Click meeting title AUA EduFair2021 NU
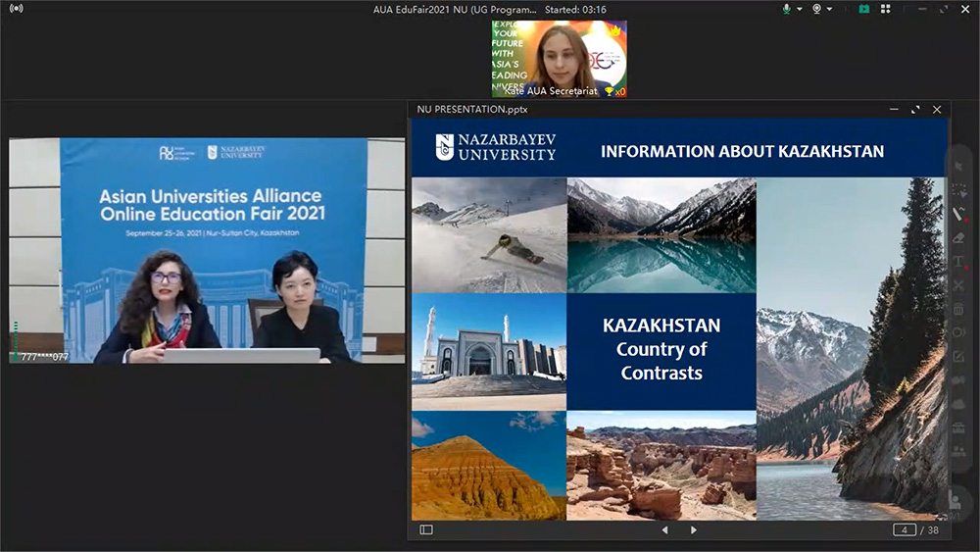 pyautogui.click(x=455, y=10)
